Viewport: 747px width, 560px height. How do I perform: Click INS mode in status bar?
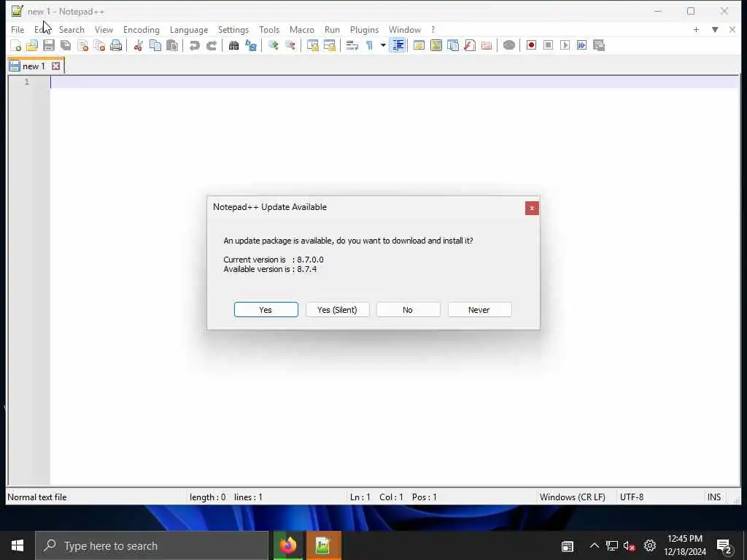click(x=713, y=497)
